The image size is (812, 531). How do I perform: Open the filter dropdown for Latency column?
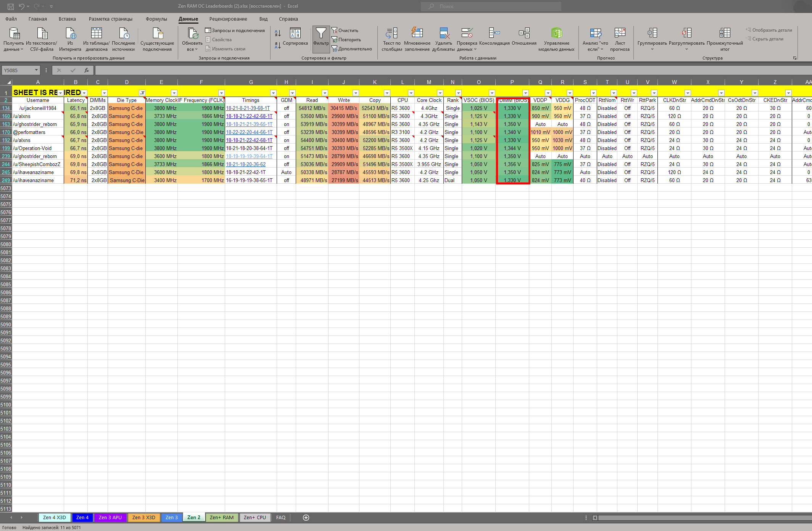(x=84, y=93)
